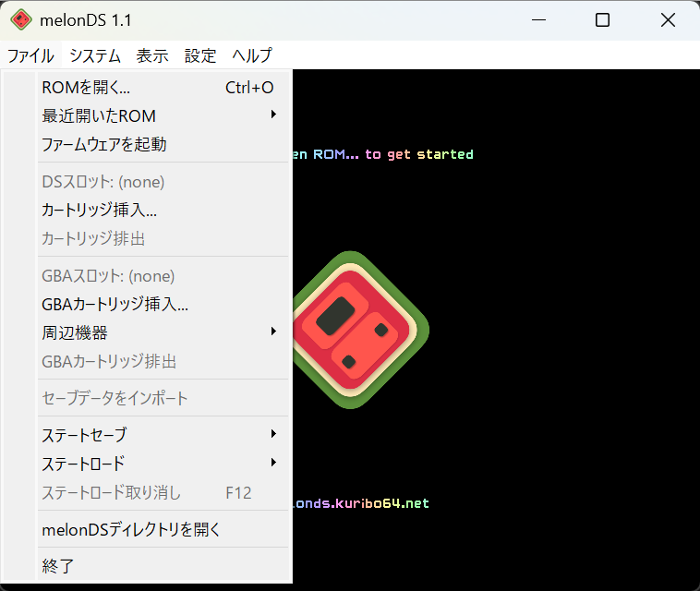Viewport: 700px width, 591px height.
Task: Click the melon logo in the emulator screen
Action: (362, 330)
